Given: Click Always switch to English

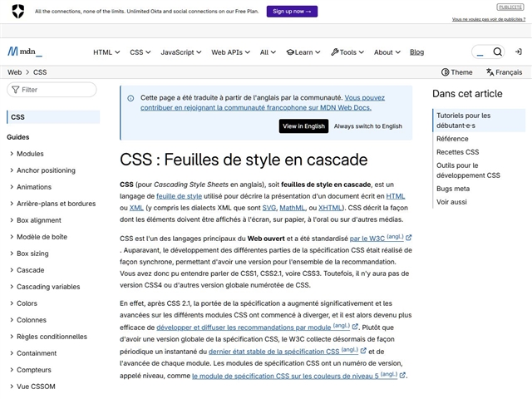Looking at the screenshot, I should 368,126.
